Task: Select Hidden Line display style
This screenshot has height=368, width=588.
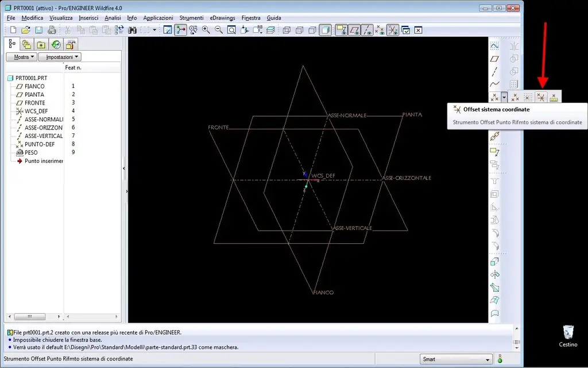Action: (x=300, y=30)
